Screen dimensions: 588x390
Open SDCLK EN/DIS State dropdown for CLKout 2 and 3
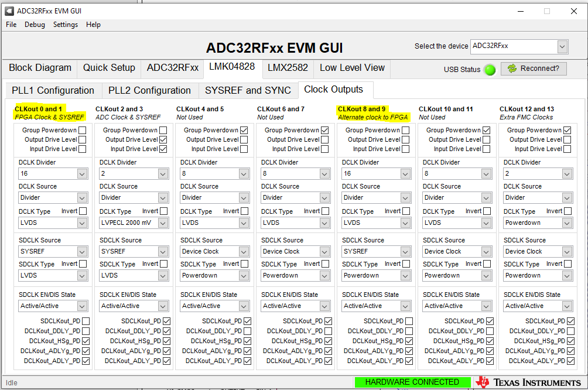(x=134, y=306)
